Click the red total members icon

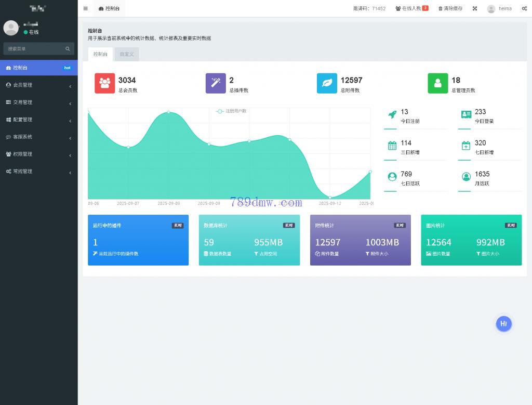[104, 83]
